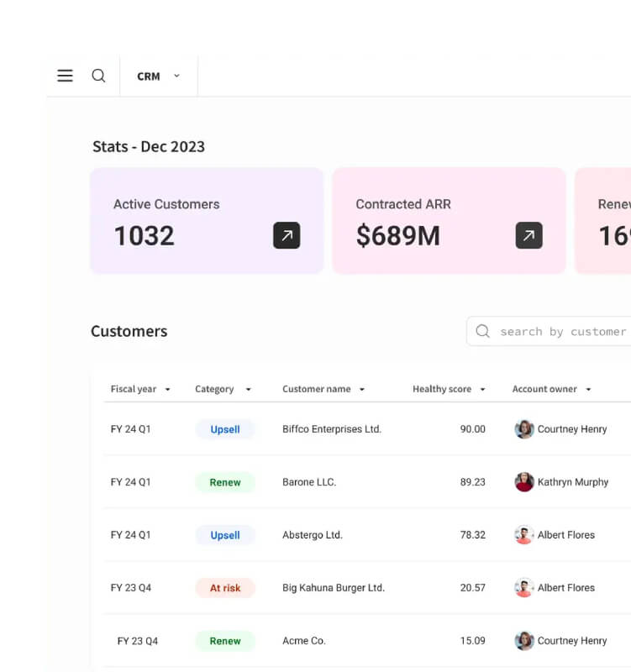Click healthy score 20.57

pyautogui.click(x=473, y=588)
